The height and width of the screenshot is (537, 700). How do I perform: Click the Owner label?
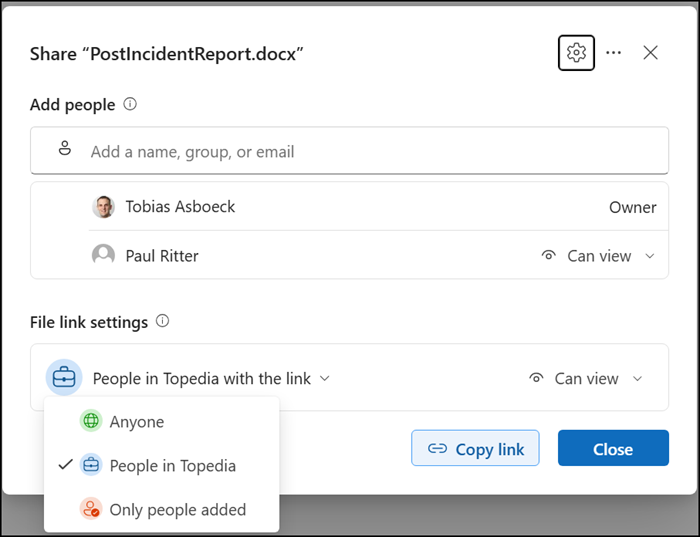pyautogui.click(x=633, y=207)
